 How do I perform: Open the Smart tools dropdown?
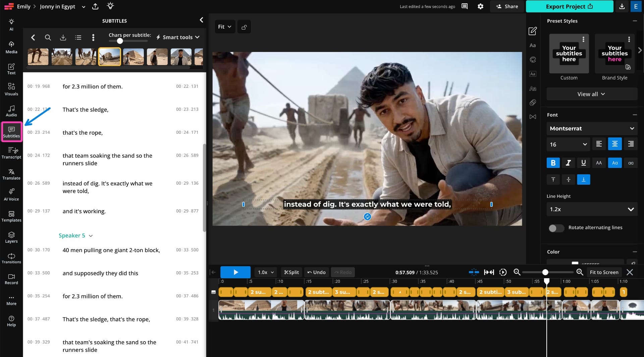tap(178, 37)
